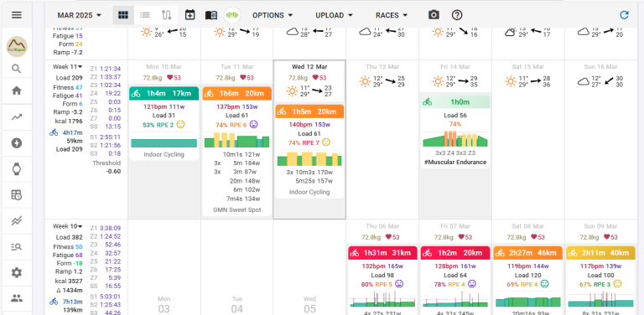
Task: Click the Thu 13 Mar date header
Action: click(382, 66)
